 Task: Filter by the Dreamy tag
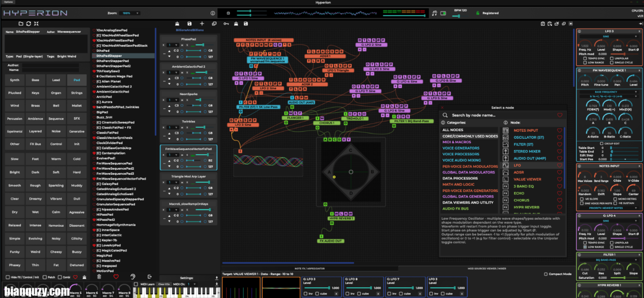pyautogui.click(x=35, y=199)
